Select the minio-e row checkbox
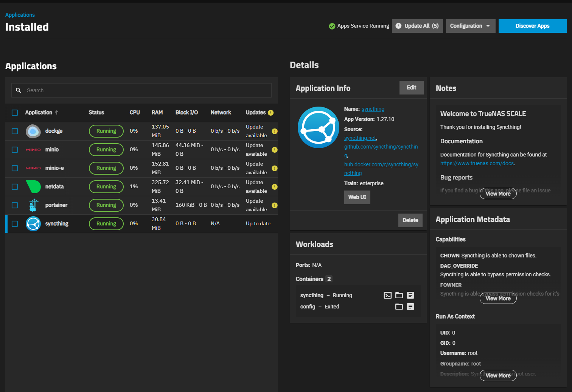Viewport: 572px width, 392px height. coord(15,168)
